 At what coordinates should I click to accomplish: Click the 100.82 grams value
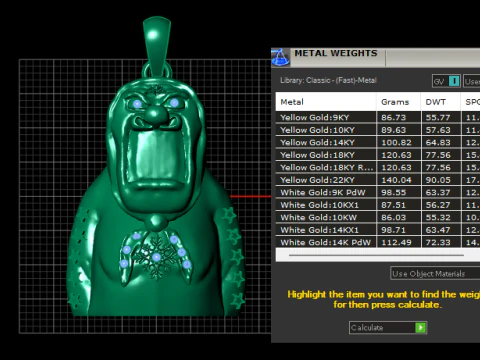396,143
